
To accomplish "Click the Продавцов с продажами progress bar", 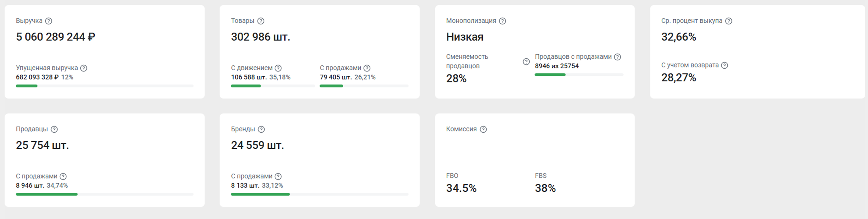I will click(579, 75).
